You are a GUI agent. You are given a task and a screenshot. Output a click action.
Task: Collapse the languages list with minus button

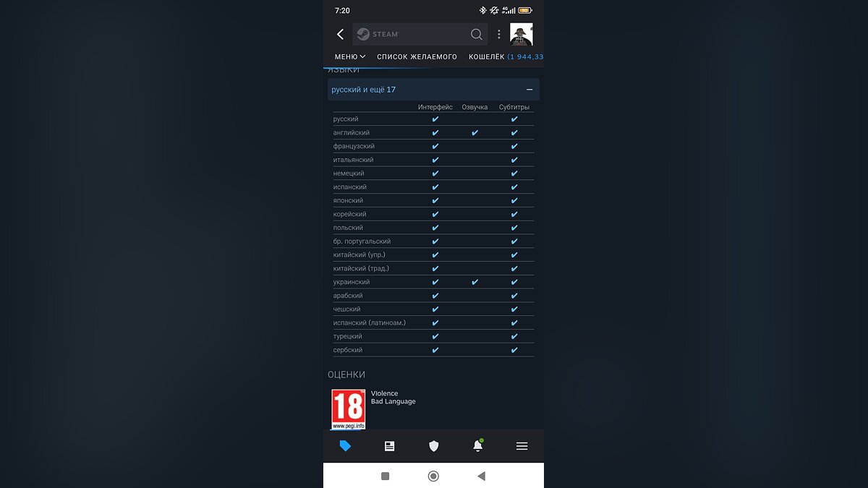point(529,90)
